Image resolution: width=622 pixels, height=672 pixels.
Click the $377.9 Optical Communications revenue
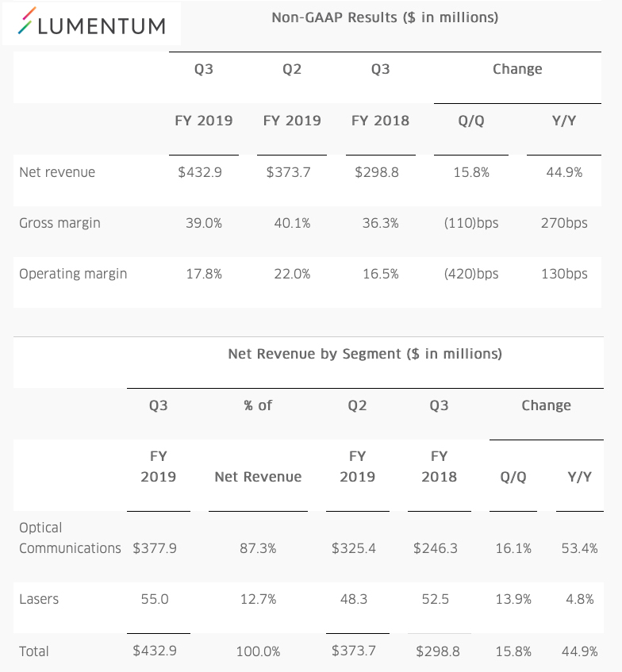coord(155,548)
